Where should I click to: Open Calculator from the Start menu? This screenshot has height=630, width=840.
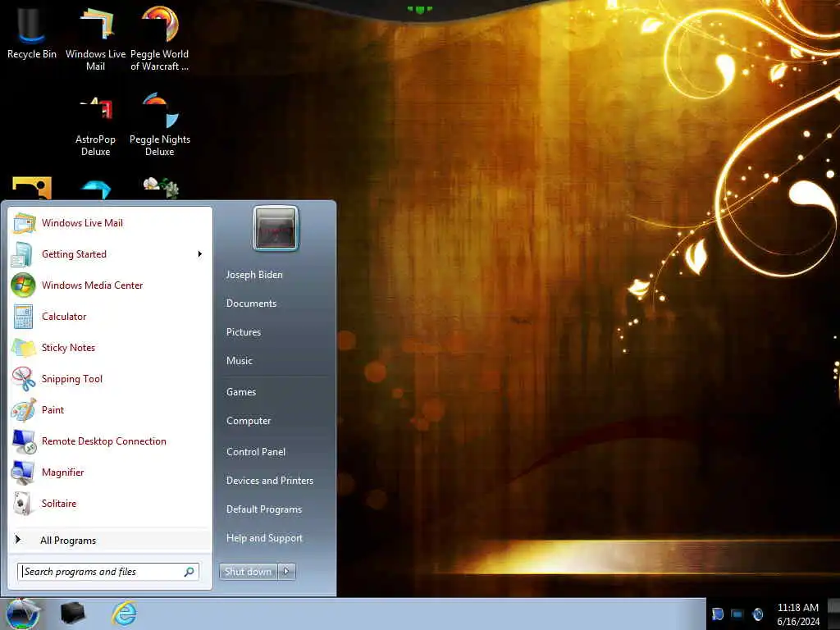pos(110,317)
